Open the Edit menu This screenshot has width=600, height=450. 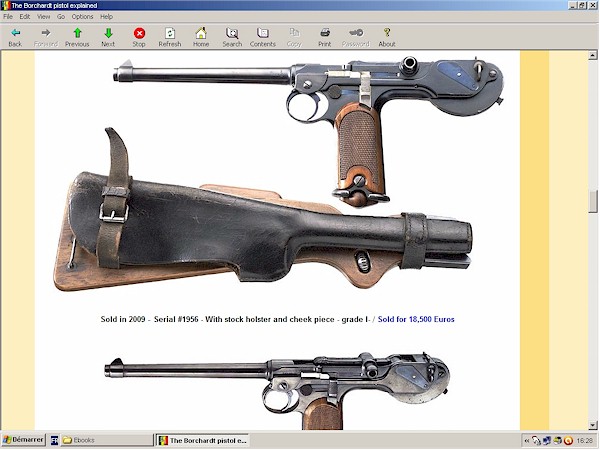25,16
